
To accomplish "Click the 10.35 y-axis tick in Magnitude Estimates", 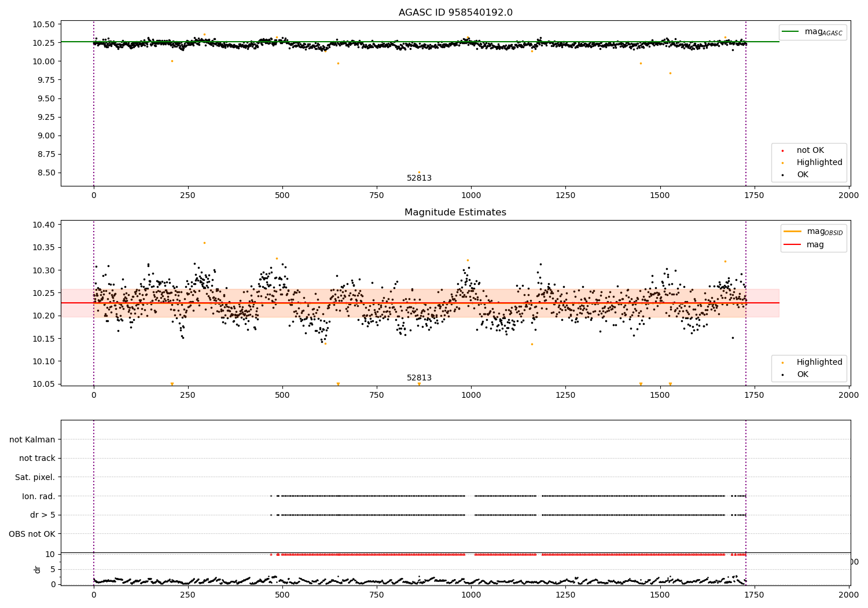I will pos(43,247).
